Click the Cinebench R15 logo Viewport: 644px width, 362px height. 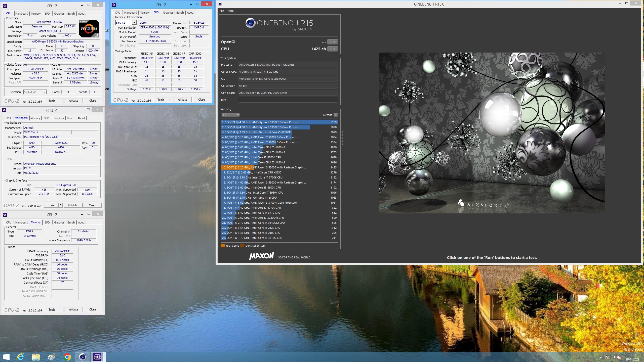279,25
